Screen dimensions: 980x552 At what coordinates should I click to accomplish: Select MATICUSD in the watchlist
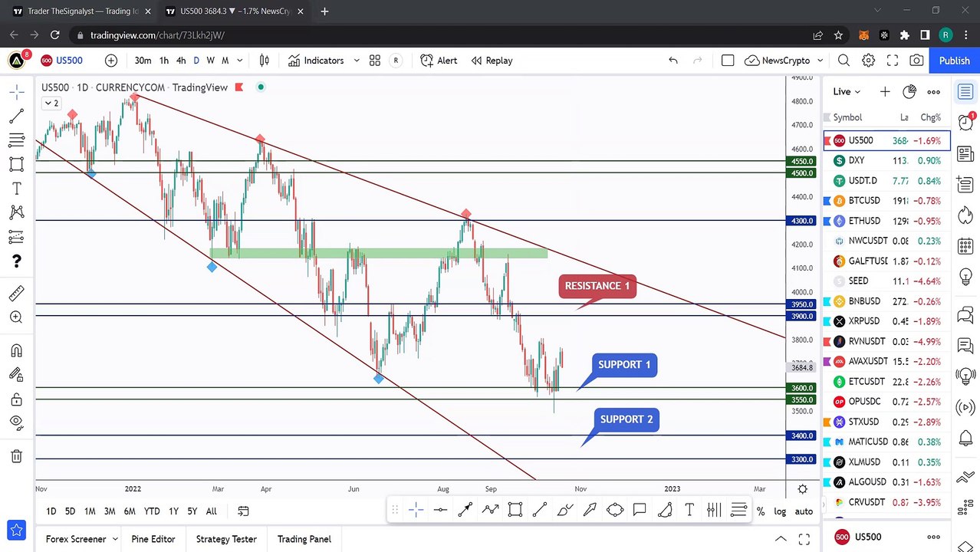click(887, 442)
